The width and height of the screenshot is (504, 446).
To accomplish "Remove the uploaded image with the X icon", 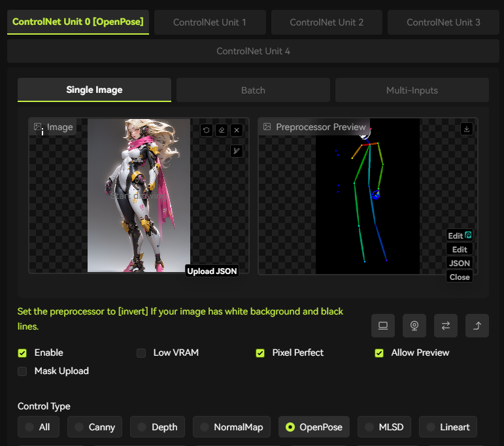I will [237, 130].
